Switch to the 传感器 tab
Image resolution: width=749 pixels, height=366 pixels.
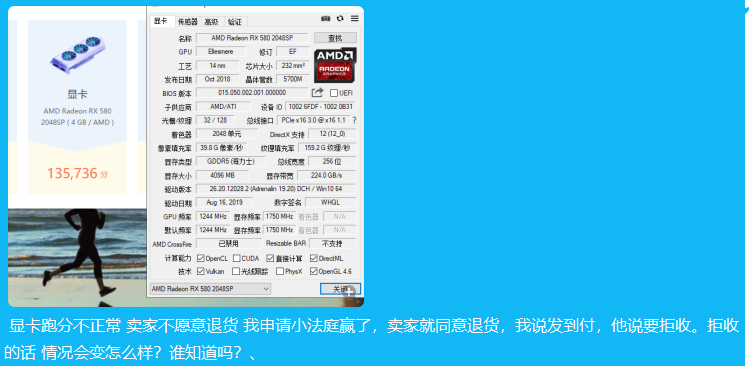coord(188,22)
